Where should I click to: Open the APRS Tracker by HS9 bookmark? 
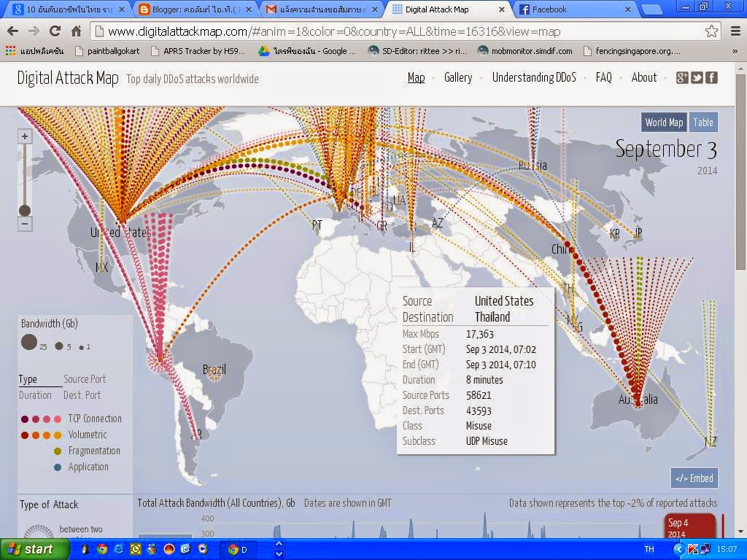coord(198,50)
